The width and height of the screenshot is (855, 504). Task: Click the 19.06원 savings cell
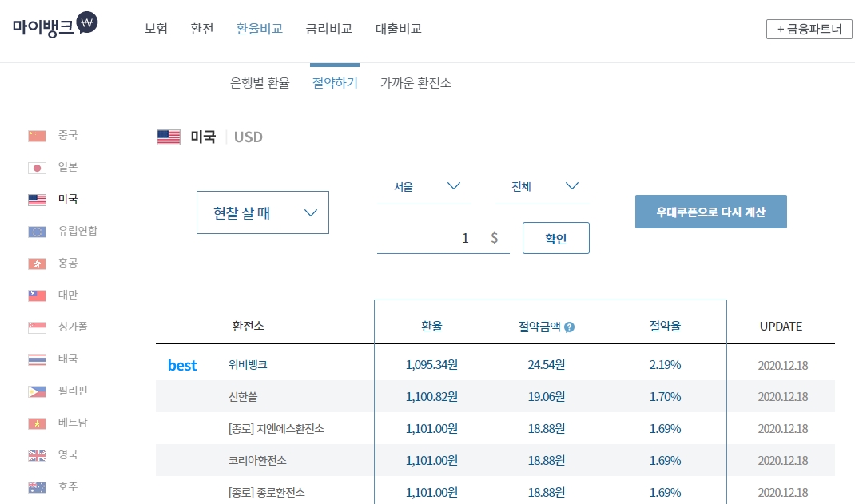pos(547,397)
